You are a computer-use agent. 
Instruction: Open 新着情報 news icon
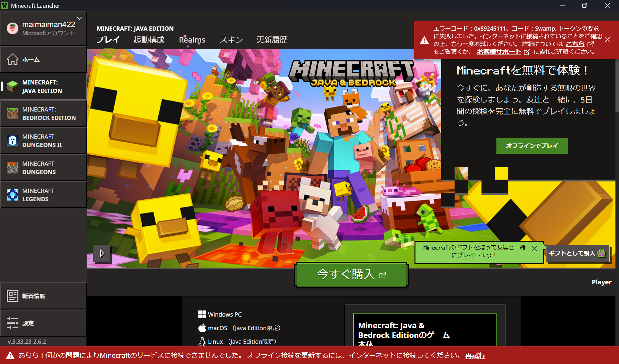click(x=13, y=296)
